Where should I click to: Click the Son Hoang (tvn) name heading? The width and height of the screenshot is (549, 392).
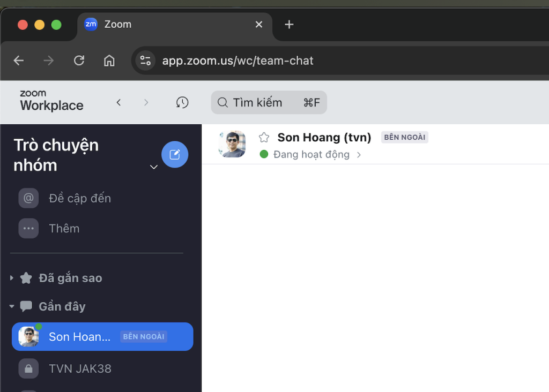point(324,138)
